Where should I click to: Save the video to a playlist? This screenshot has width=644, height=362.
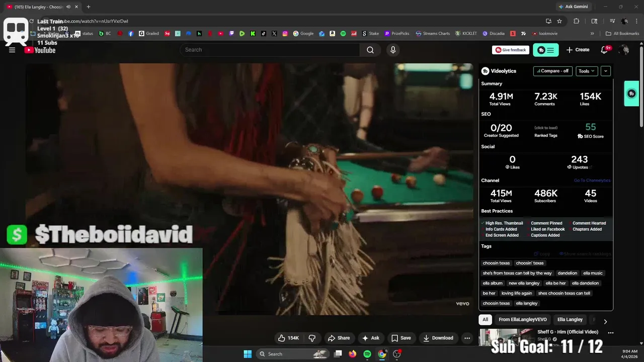coord(401,338)
